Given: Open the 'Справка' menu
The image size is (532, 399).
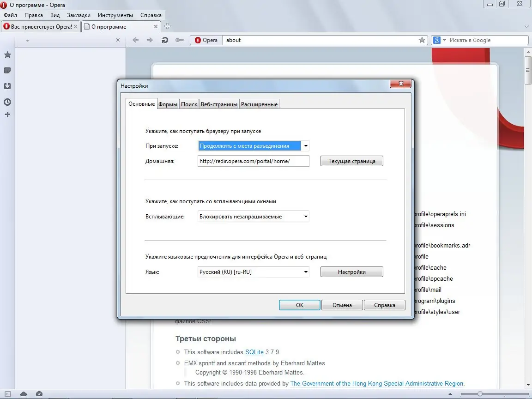Looking at the screenshot, I should pyautogui.click(x=151, y=15).
